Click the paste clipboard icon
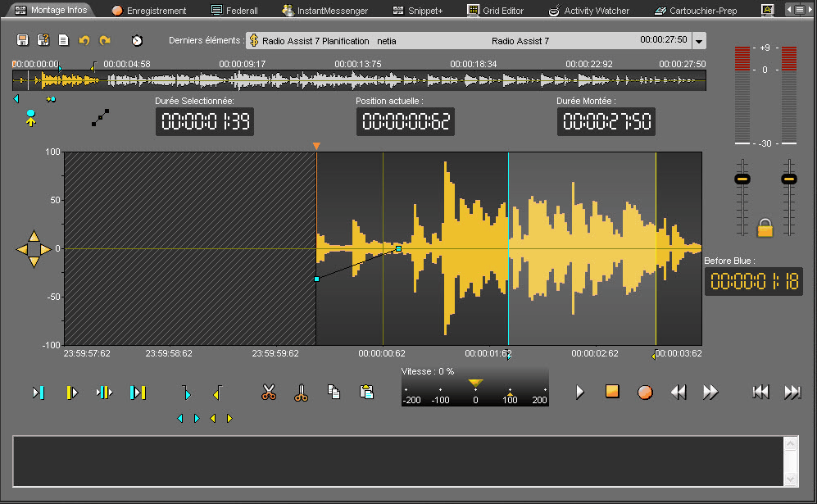The image size is (817, 504). point(366,393)
